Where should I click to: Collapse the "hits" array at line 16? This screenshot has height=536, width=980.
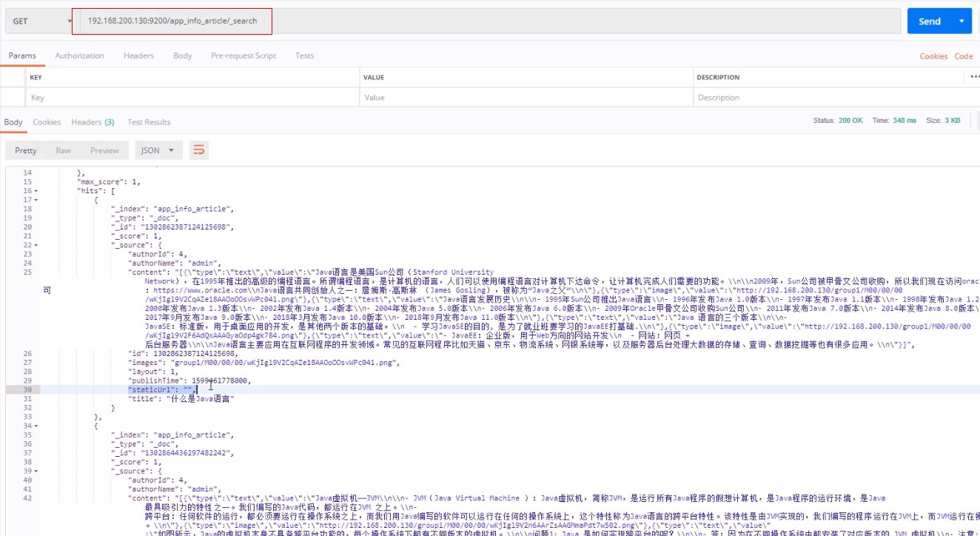click(36, 190)
